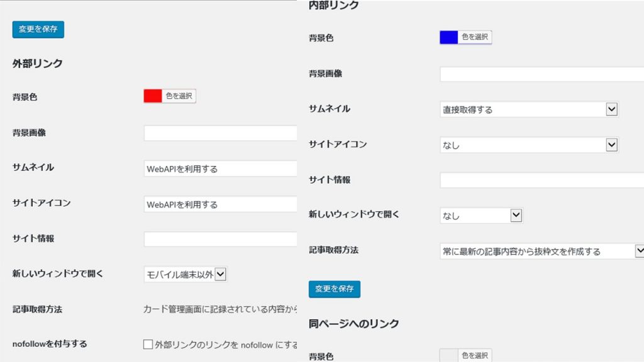
Task: Enable the 外部リンク nofollow checkbox
Action: pyautogui.click(x=148, y=344)
